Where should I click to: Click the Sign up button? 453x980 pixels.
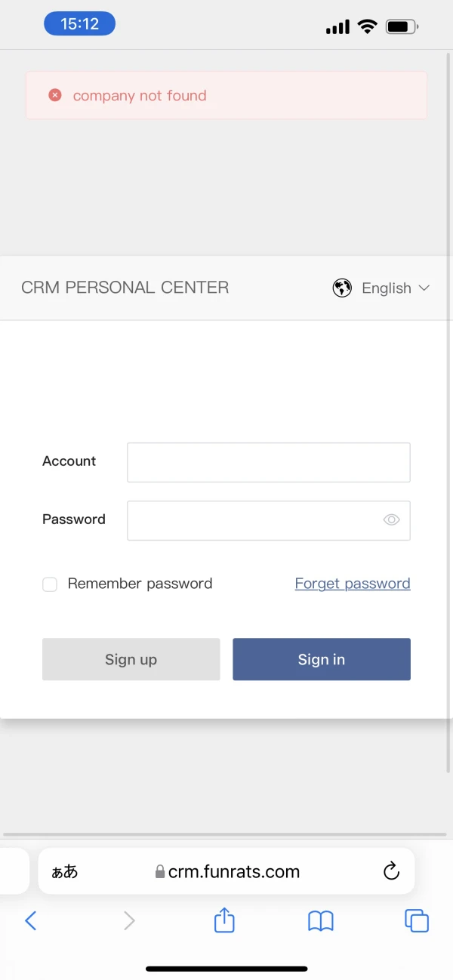click(x=131, y=659)
